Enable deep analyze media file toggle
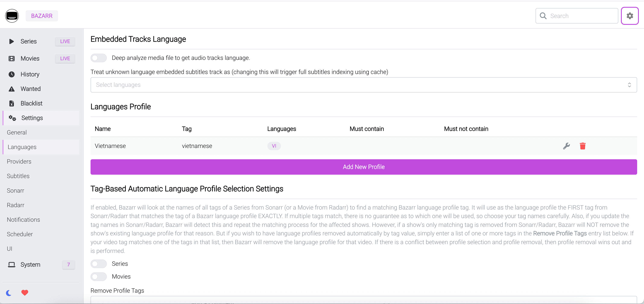The image size is (644, 304). pyautogui.click(x=98, y=58)
